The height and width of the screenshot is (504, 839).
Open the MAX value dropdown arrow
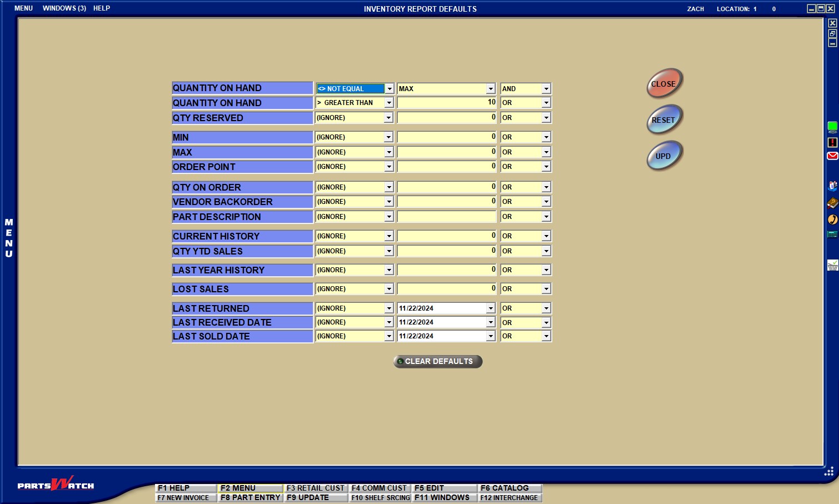pyautogui.click(x=491, y=89)
